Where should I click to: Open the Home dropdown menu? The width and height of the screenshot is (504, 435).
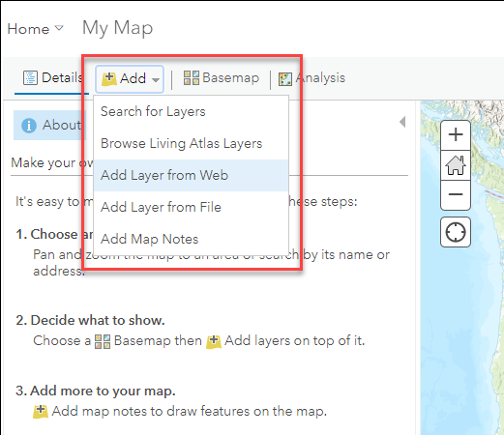click(35, 29)
